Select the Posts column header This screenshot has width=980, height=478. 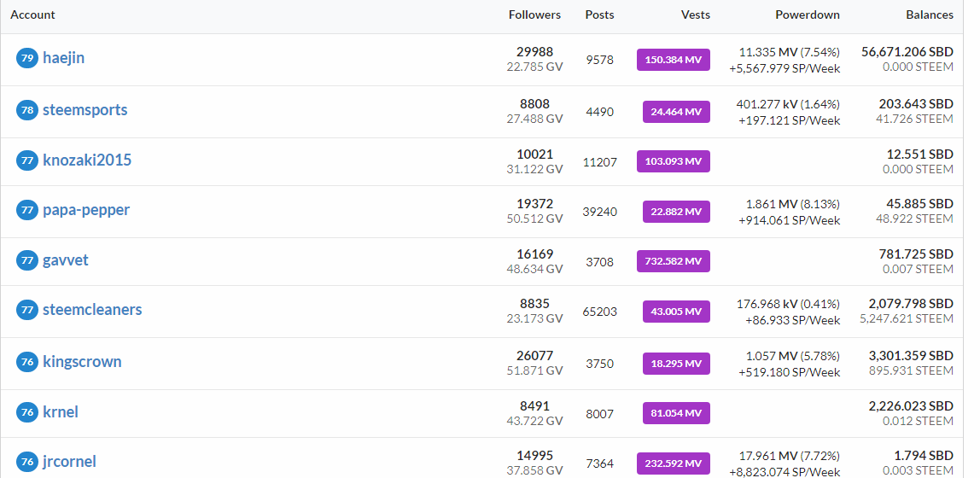pyautogui.click(x=599, y=15)
